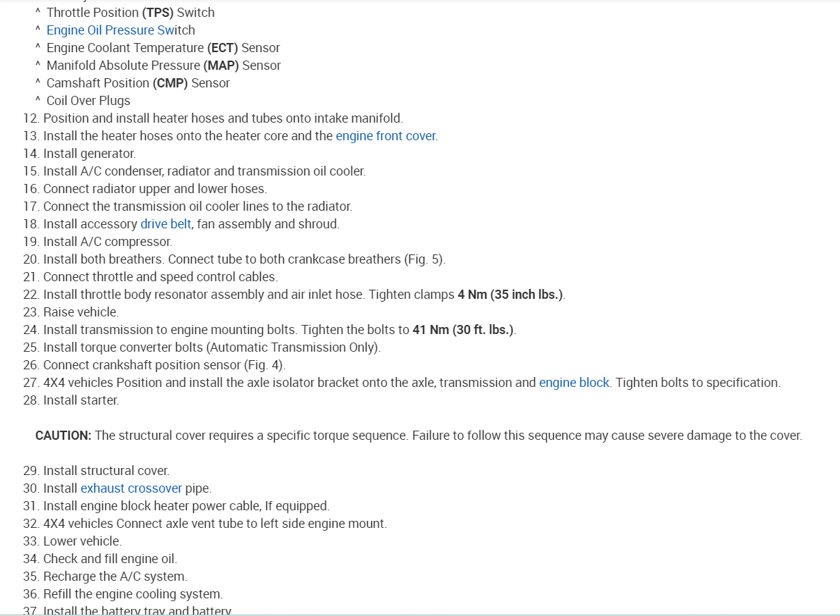Open the exhaust crossover link

click(x=131, y=488)
